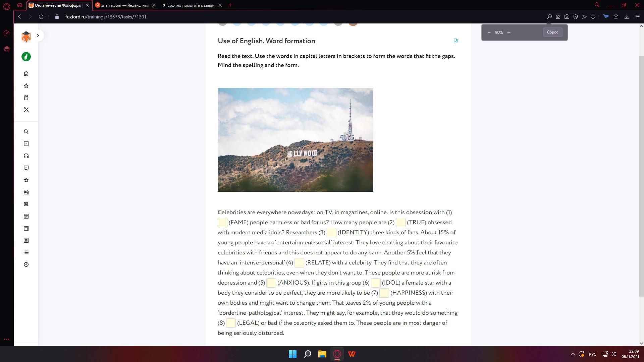Reset zoom with the Сброс button
644x362 pixels.
coord(552,32)
